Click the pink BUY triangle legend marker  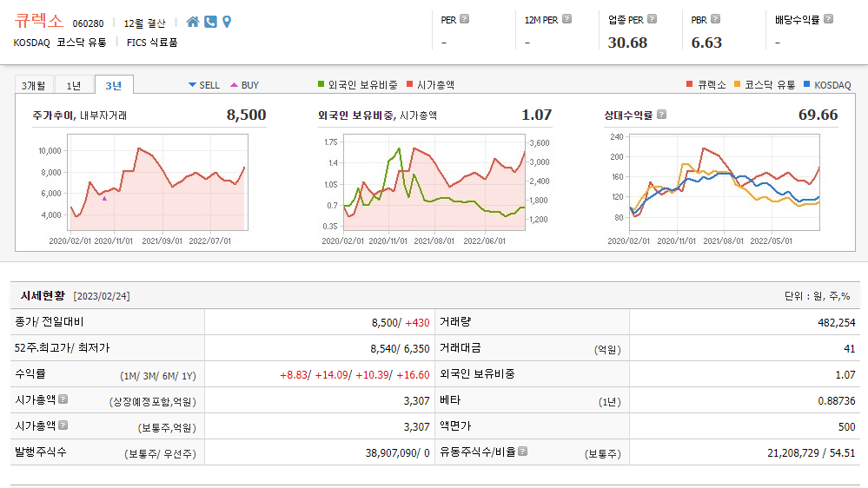[235, 84]
